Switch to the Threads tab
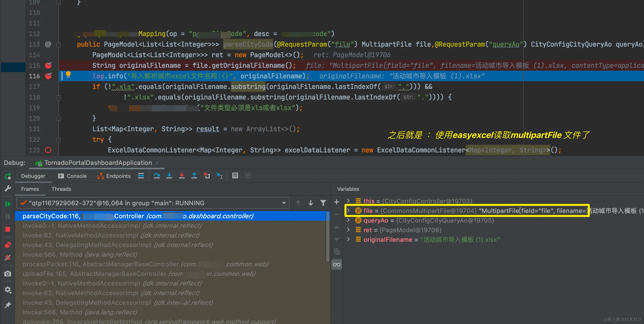Viewport: 644px width, 324px height. click(x=61, y=189)
